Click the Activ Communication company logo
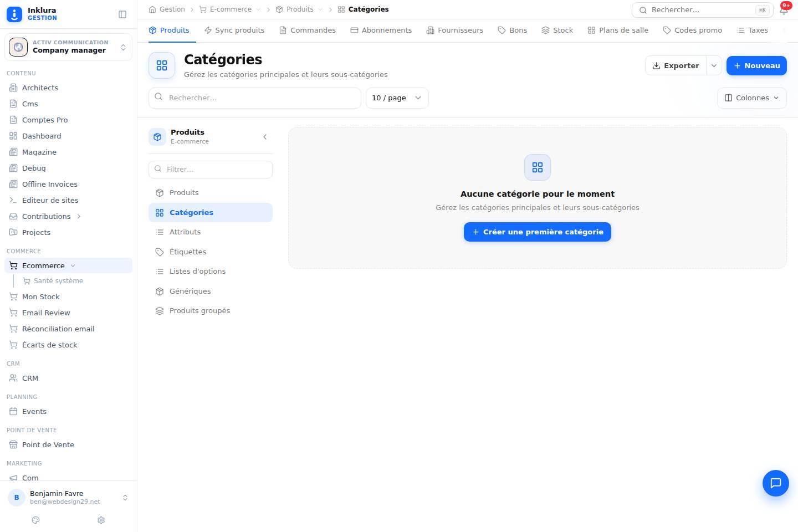Image resolution: width=798 pixels, height=532 pixels. coord(18,47)
